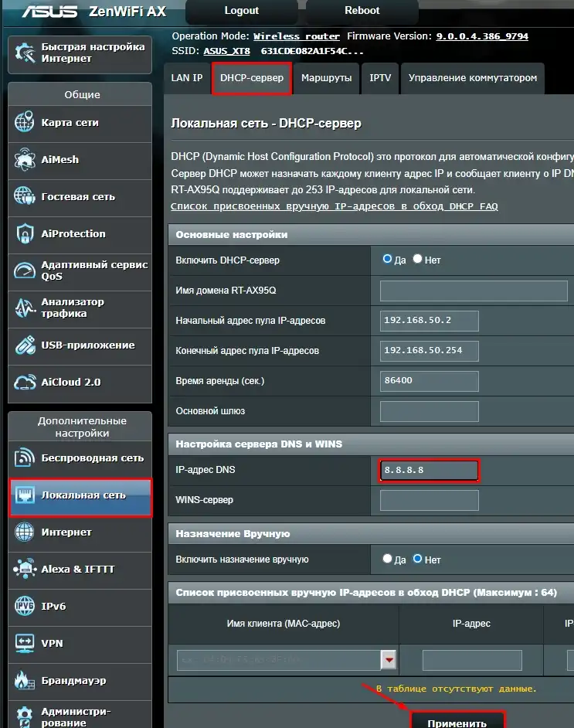Click the WINS-сервер input field
This screenshot has height=728, width=574.
[x=430, y=501]
